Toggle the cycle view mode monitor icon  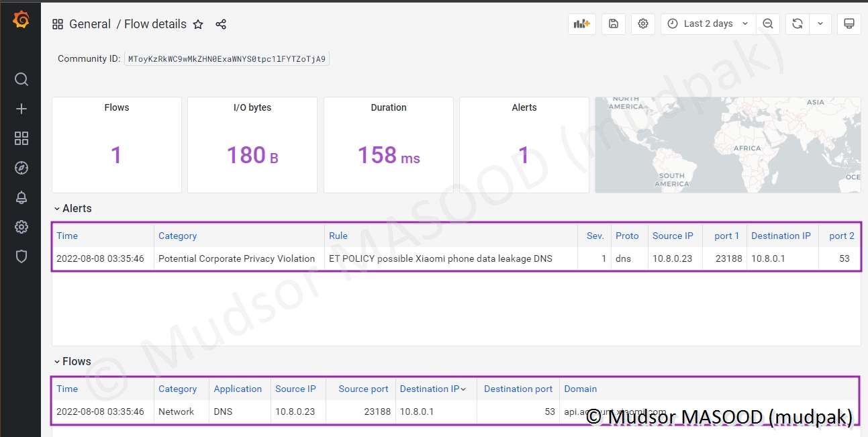[x=849, y=23]
